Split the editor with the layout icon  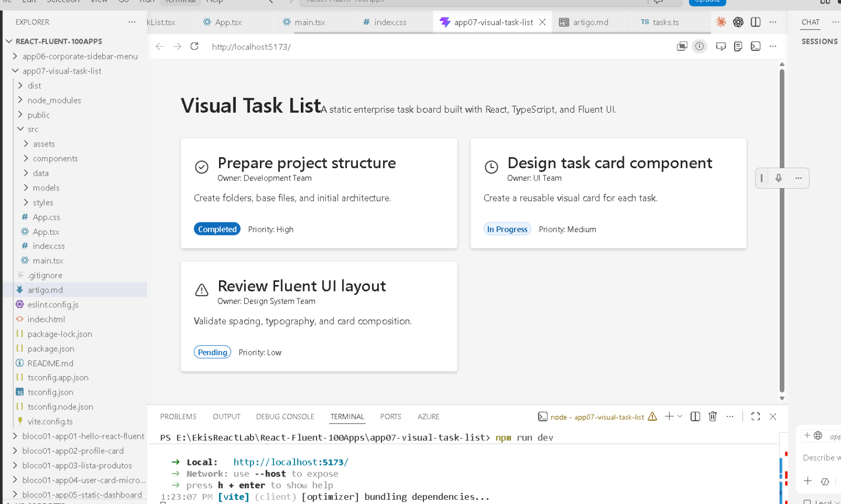coord(756,22)
